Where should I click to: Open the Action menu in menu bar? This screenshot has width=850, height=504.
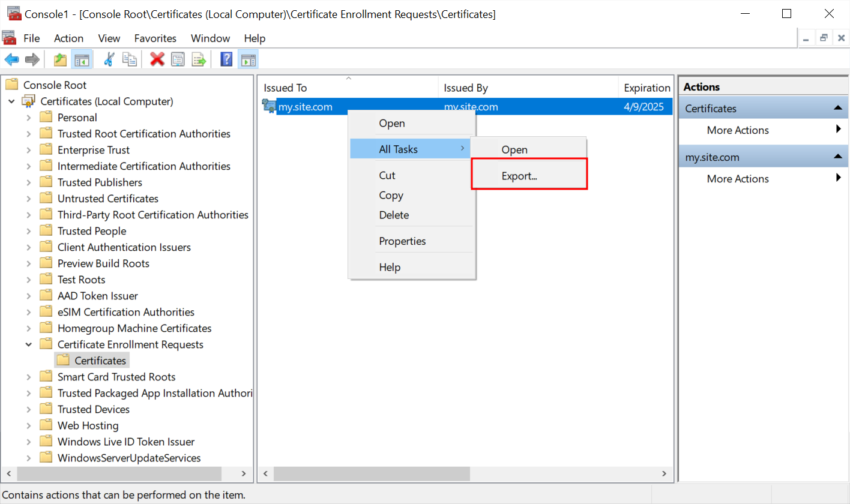coord(68,38)
